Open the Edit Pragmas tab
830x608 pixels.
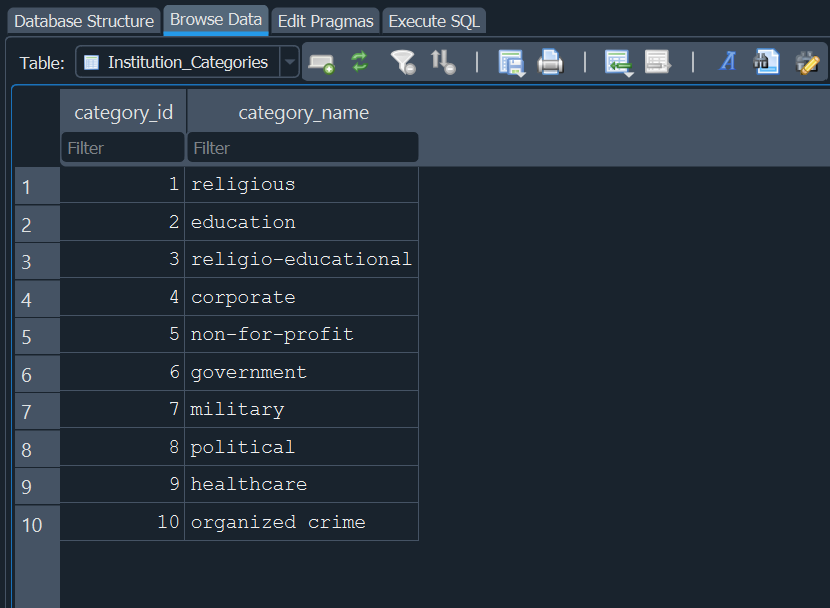pos(326,21)
